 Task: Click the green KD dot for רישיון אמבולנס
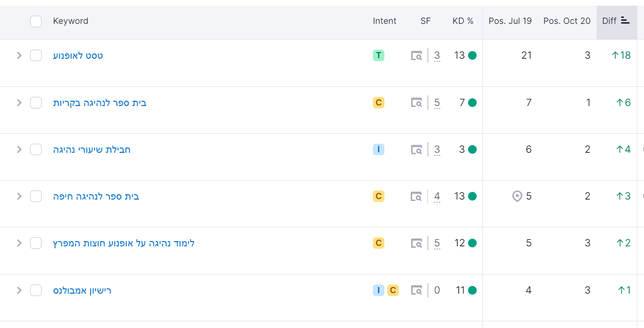click(x=472, y=290)
